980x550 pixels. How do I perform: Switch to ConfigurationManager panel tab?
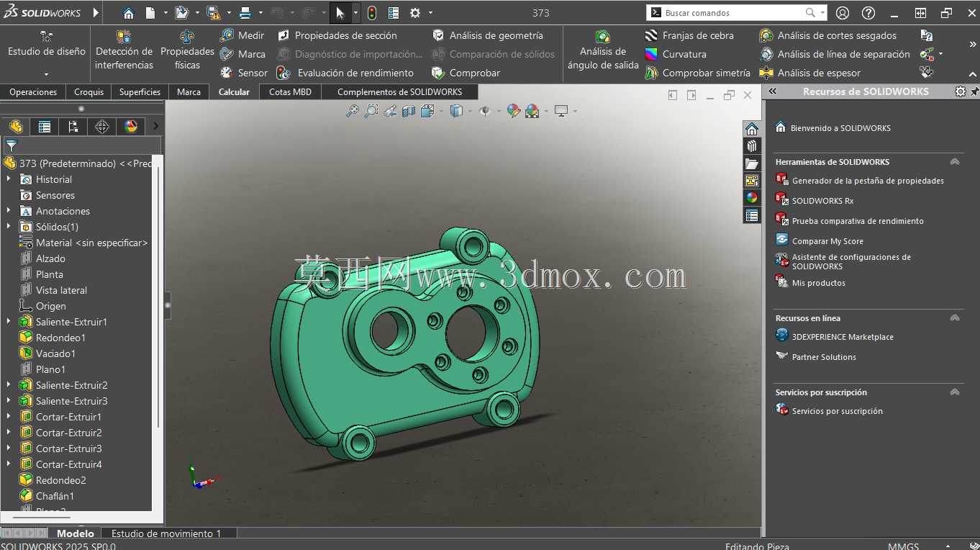coord(73,127)
